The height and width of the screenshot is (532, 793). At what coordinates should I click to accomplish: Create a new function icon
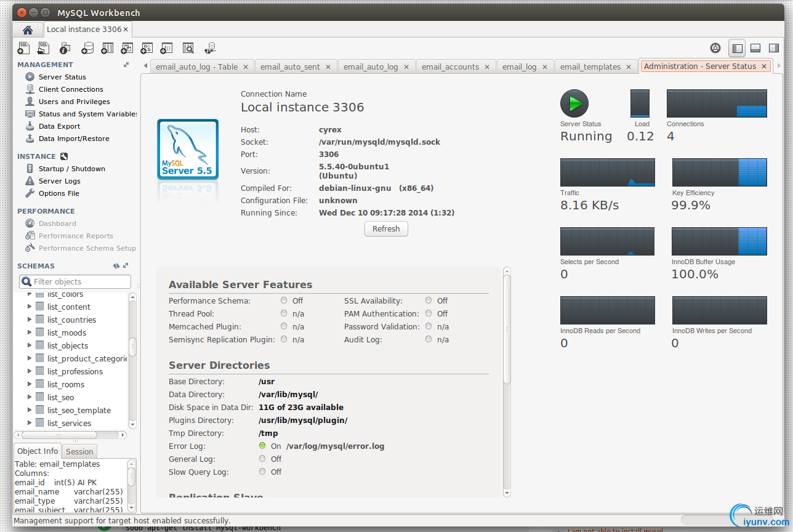tap(166, 47)
